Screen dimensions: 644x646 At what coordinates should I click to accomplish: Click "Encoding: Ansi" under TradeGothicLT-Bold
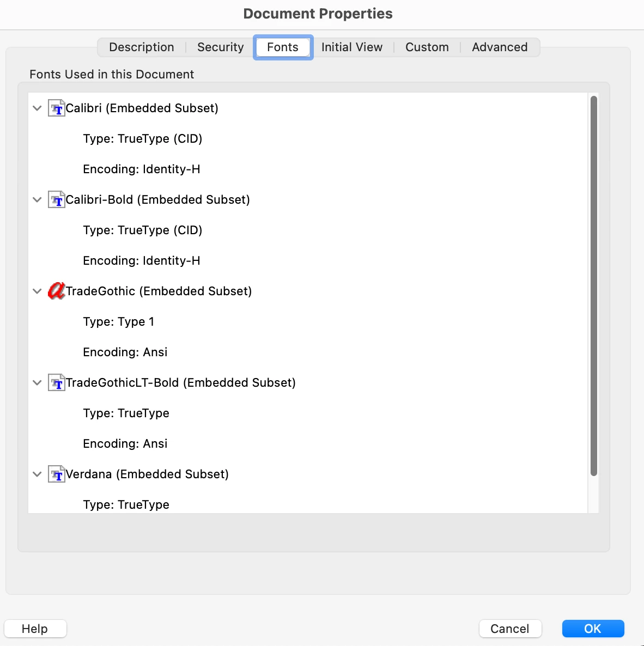coord(125,443)
